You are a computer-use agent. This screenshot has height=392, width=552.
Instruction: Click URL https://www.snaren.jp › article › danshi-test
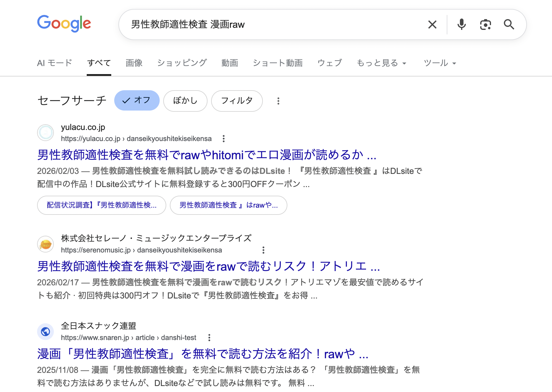coord(129,338)
